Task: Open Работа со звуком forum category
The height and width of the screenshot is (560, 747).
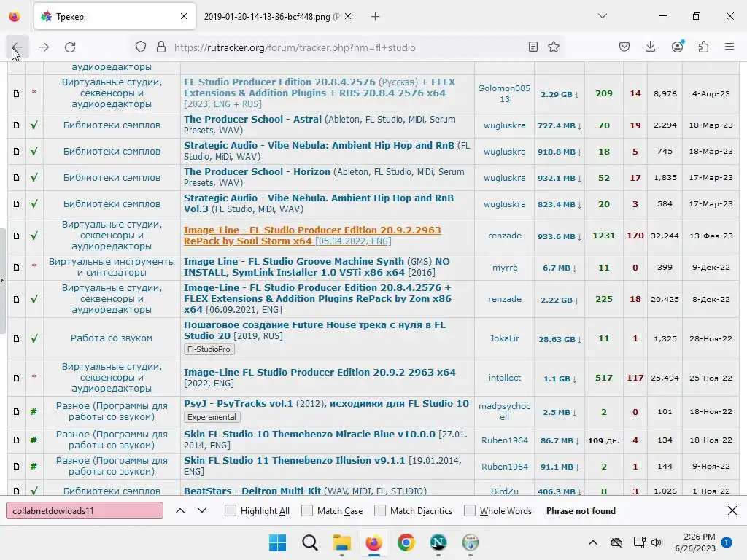Action: (112, 338)
